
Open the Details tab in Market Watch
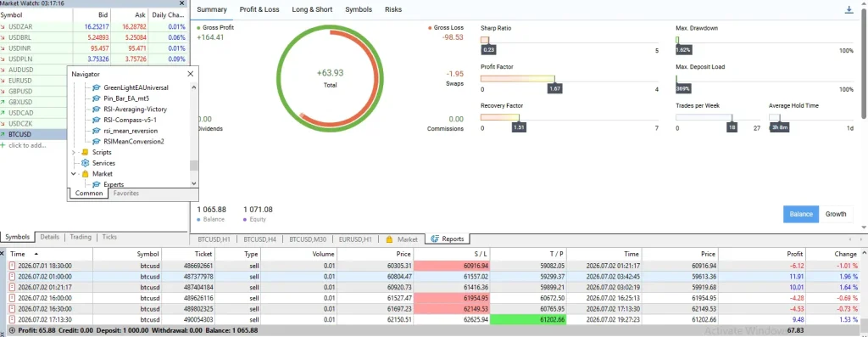point(49,237)
